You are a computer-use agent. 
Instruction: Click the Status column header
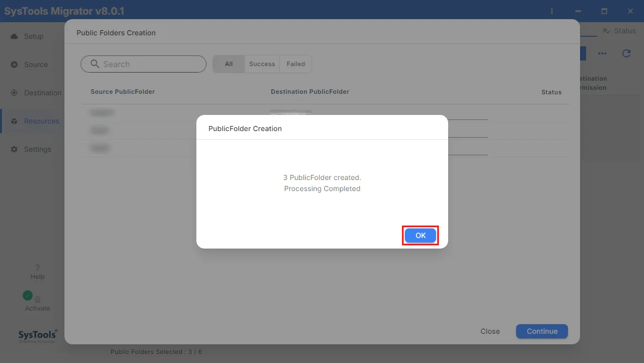551,92
